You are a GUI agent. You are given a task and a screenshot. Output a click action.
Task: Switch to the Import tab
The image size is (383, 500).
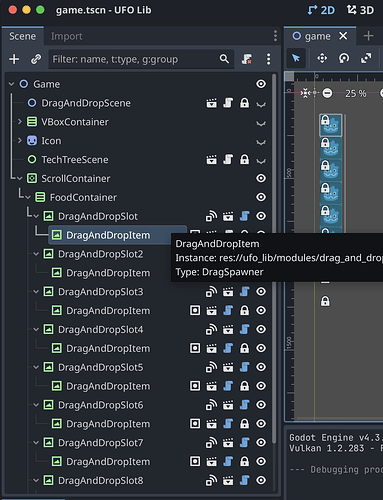click(66, 36)
